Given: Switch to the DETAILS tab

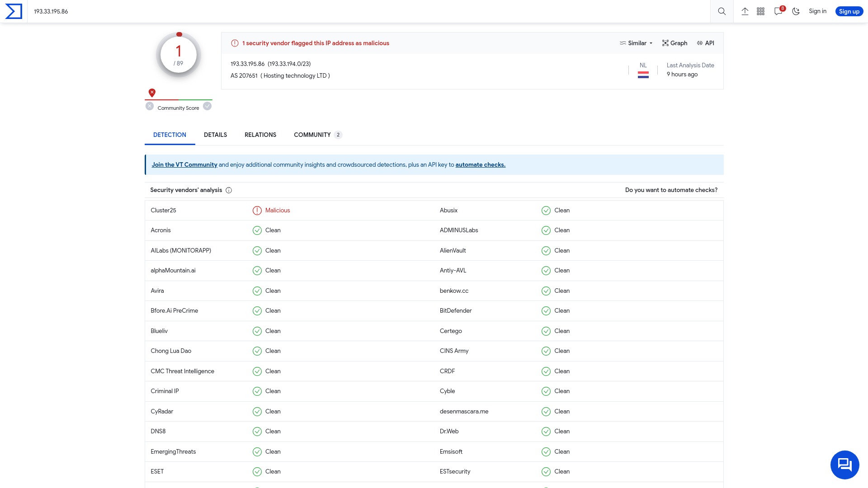Looking at the screenshot, I should [x=215, y=135].
